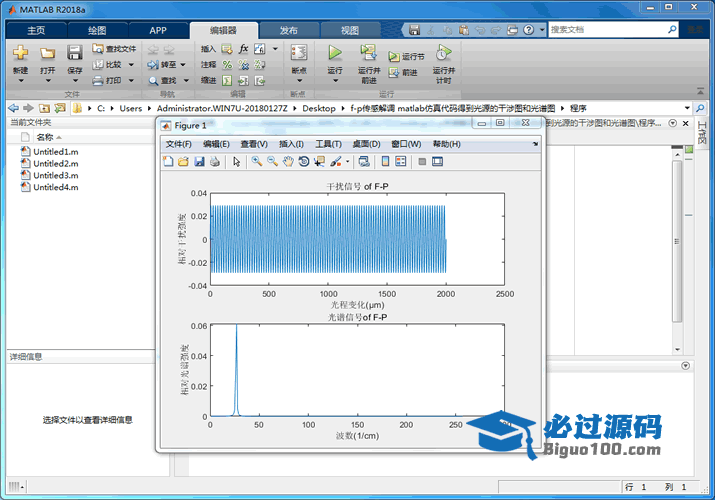Screen dimensions: 715x500
Task: Select the Brush data tool in Figure 1
Action: coord(336,161)
